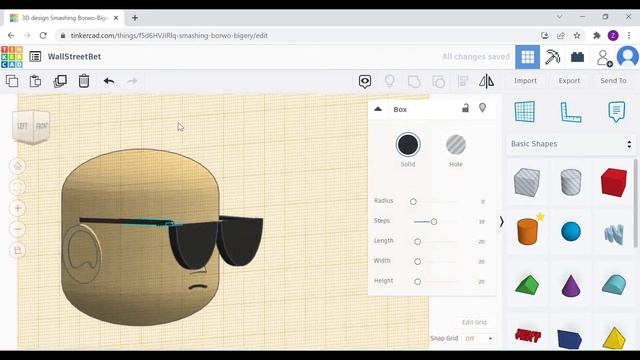Select the 3D design browser tab

pyautogui.click(x=64, y=18)
